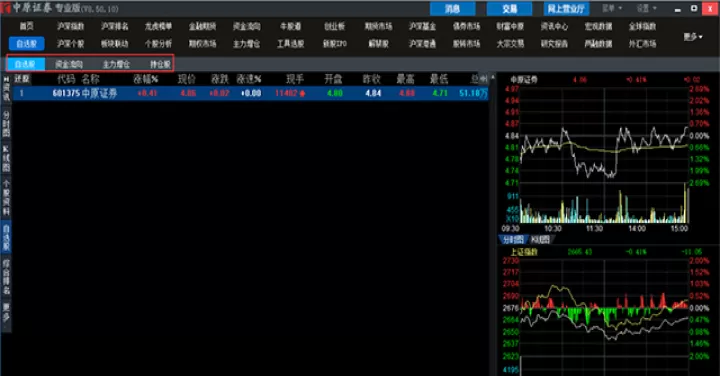Sort table by 涨幅% column header

[x=146, y=79]
